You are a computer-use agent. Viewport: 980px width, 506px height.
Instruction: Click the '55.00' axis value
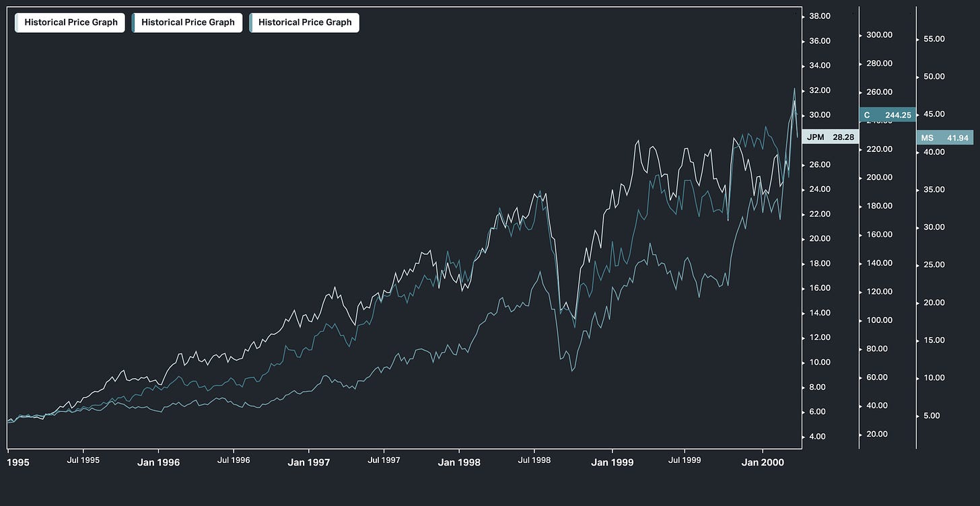click(x=934, y=39)
